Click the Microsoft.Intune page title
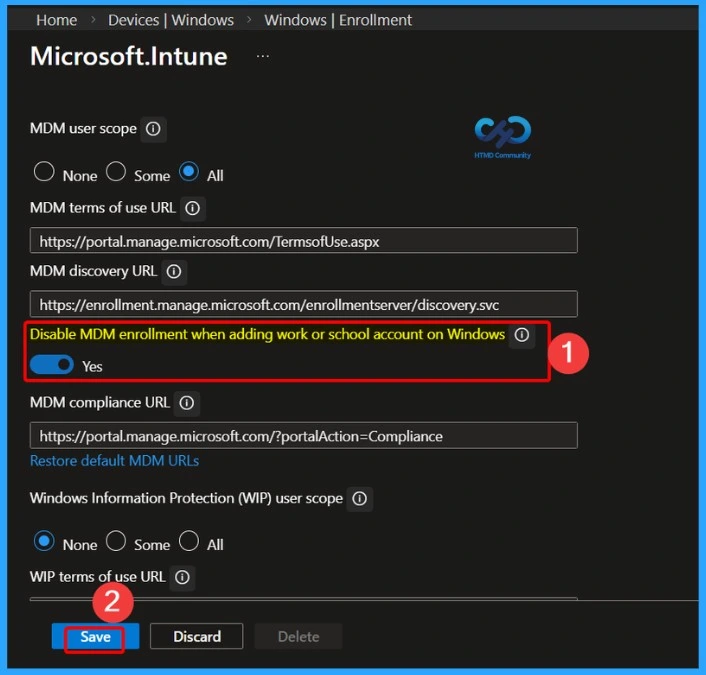The width and height of the screenshot is (706, 675). (129, 57)
